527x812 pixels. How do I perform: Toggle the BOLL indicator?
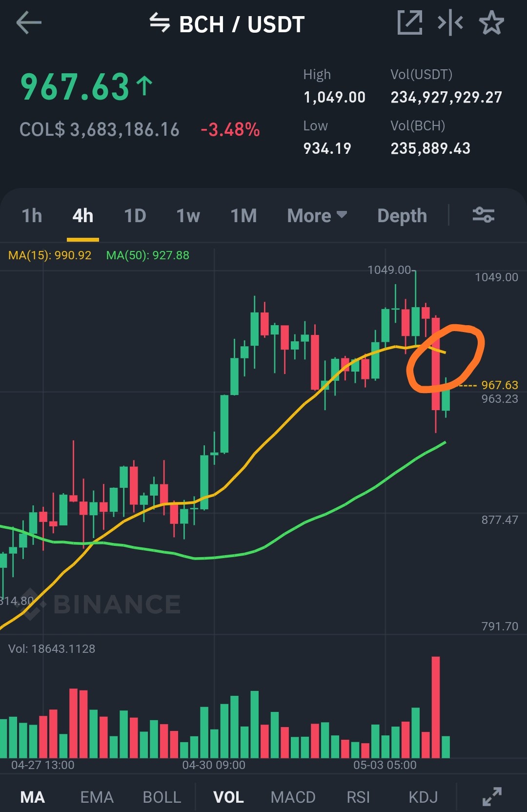pyautogui.click(x=162, y=797)
